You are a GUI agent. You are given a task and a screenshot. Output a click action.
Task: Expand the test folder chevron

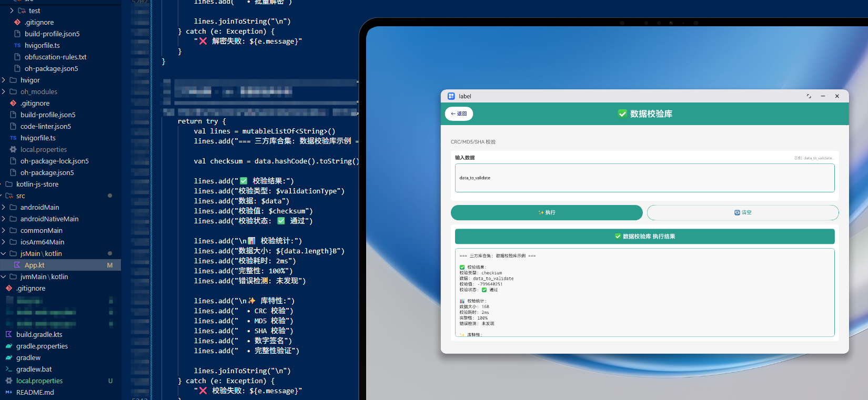pyautogui.click(x=12, y=11)
